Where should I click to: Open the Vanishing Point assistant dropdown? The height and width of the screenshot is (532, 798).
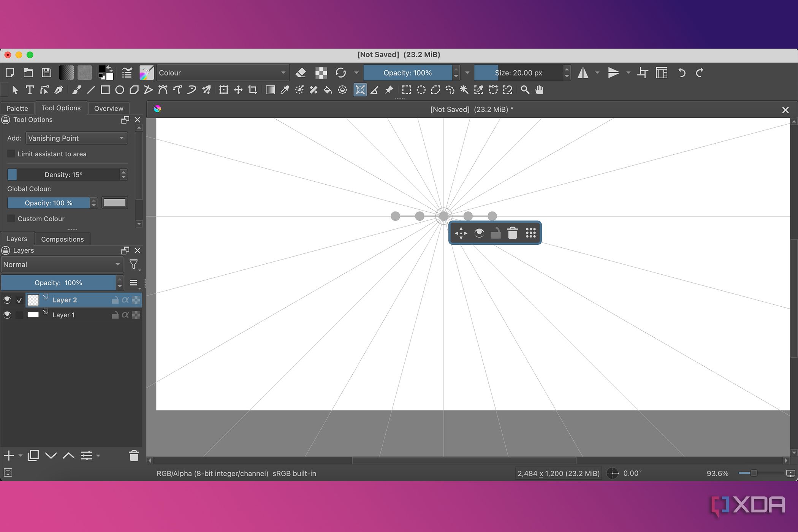76,138
